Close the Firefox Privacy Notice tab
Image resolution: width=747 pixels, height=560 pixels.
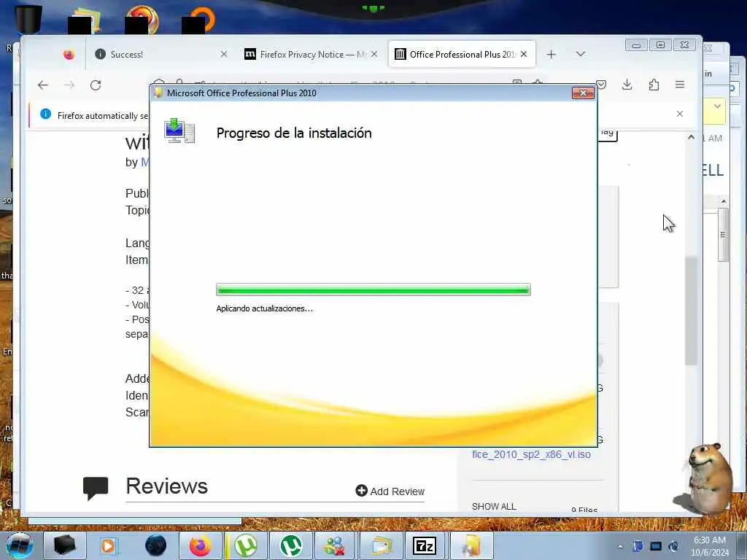click(374, 54)
